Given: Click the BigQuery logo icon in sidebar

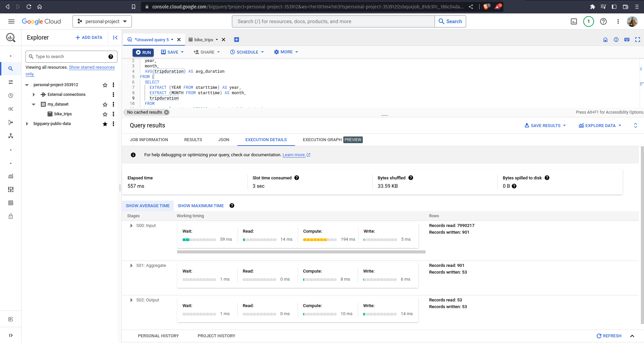Looking at the screenshot, I should [x=11, y=38].
